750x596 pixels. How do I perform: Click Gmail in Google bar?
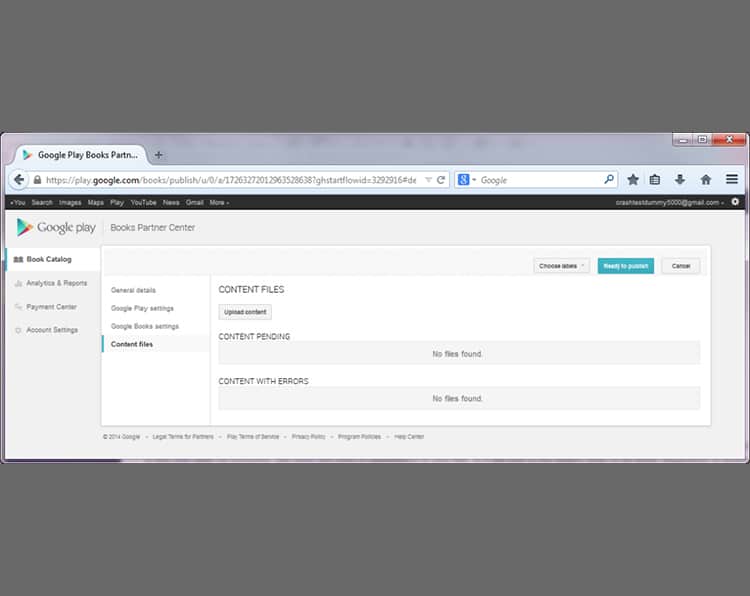pos(195,202)
